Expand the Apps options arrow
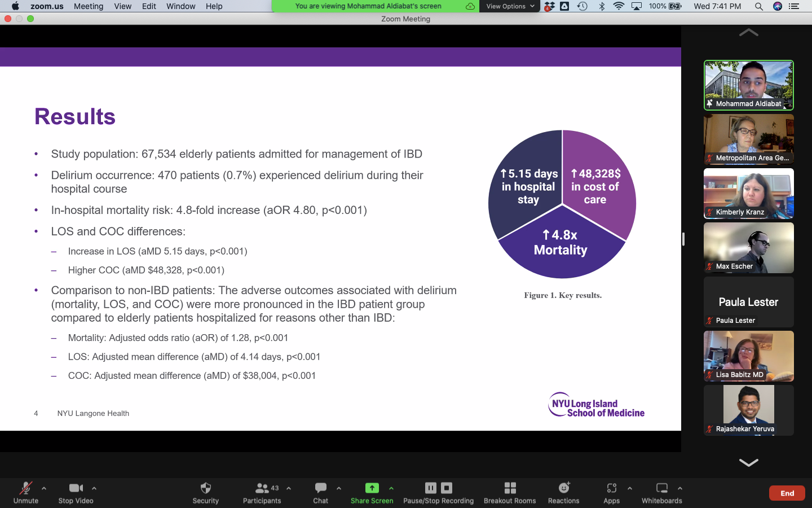This screenshot has height=508, width=812. click(x=630, y=488)
